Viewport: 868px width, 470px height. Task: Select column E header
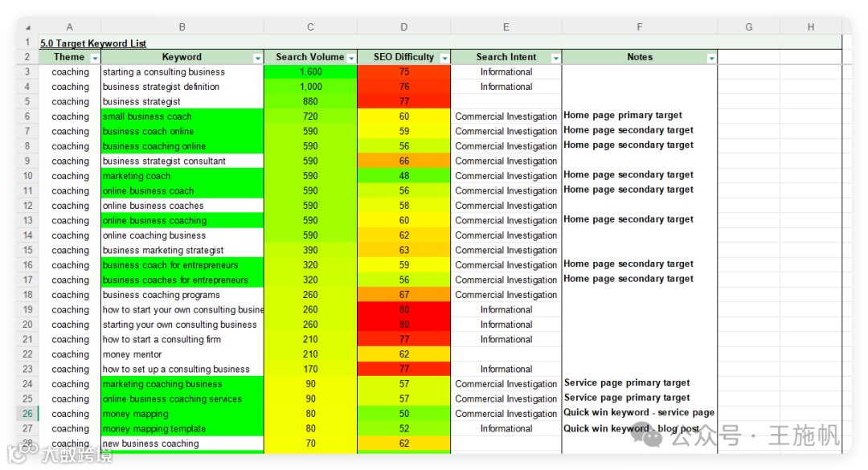click(506, 27)
